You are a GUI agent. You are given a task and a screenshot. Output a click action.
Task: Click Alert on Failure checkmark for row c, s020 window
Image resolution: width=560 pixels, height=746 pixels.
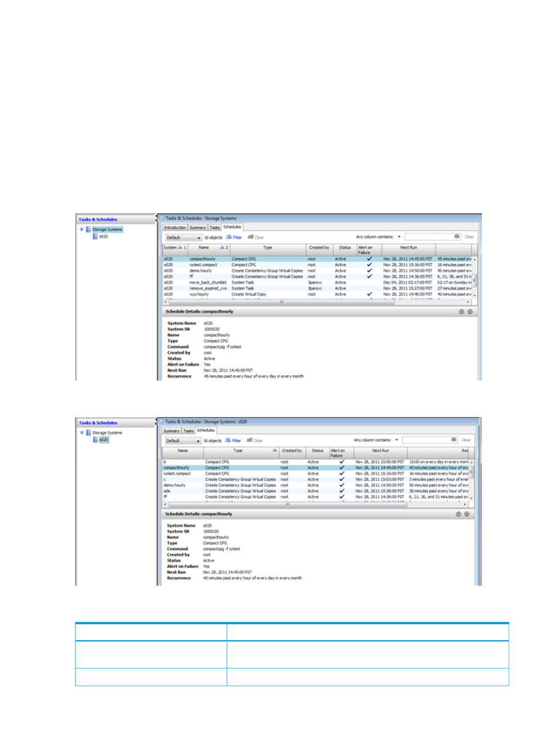tap(342, 479)
